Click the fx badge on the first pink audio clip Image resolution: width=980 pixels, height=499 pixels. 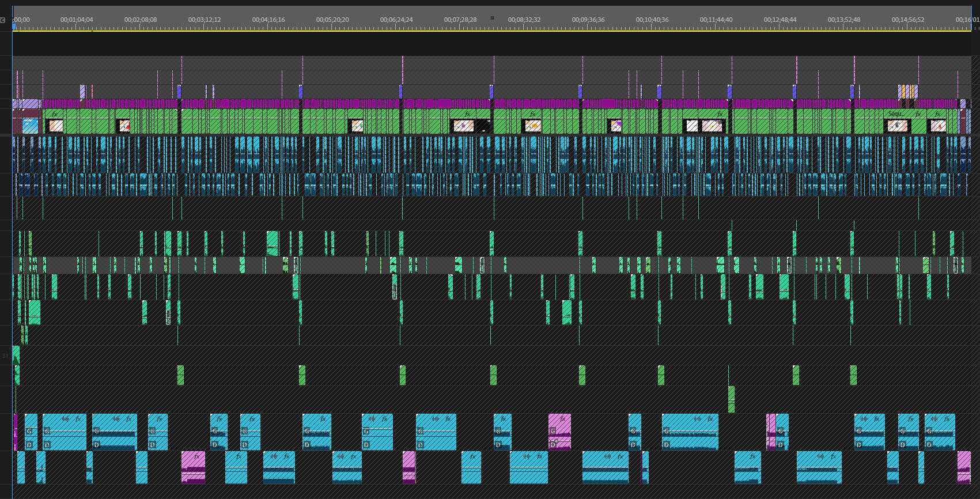pos(196,456)
